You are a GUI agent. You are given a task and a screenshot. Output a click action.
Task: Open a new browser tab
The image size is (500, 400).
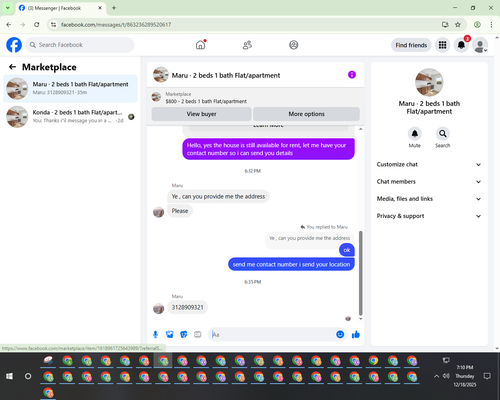coord(114,8)
